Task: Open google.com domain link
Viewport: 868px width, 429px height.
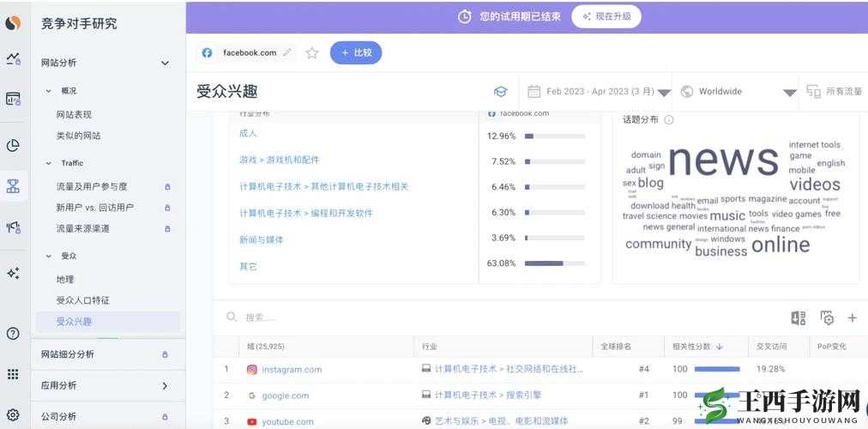Action: pyautogui.click(x=285, y=396)
